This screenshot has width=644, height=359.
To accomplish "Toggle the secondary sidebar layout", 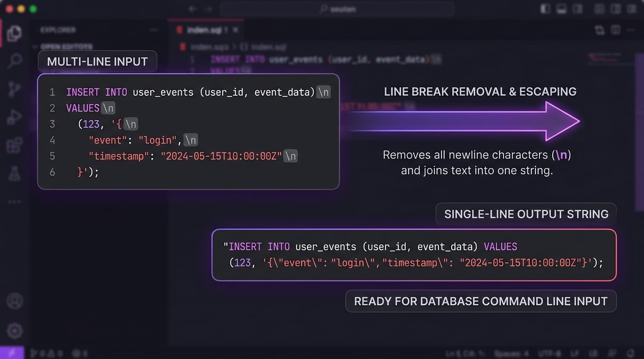I will coord(578,9).
